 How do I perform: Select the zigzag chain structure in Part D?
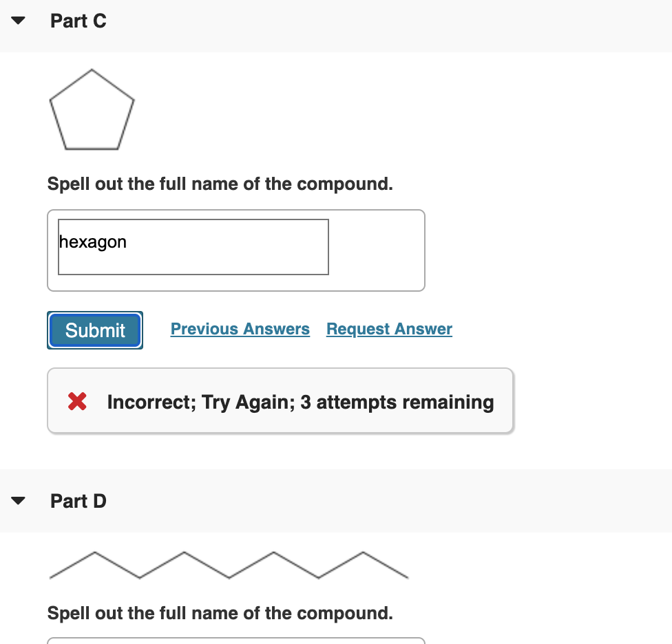(229, 565)
